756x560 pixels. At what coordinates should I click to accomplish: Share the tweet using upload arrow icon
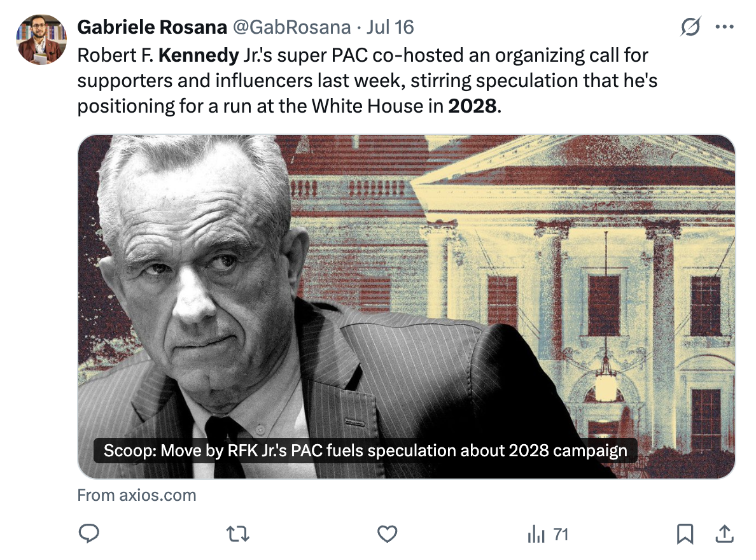tap(724, 534)
